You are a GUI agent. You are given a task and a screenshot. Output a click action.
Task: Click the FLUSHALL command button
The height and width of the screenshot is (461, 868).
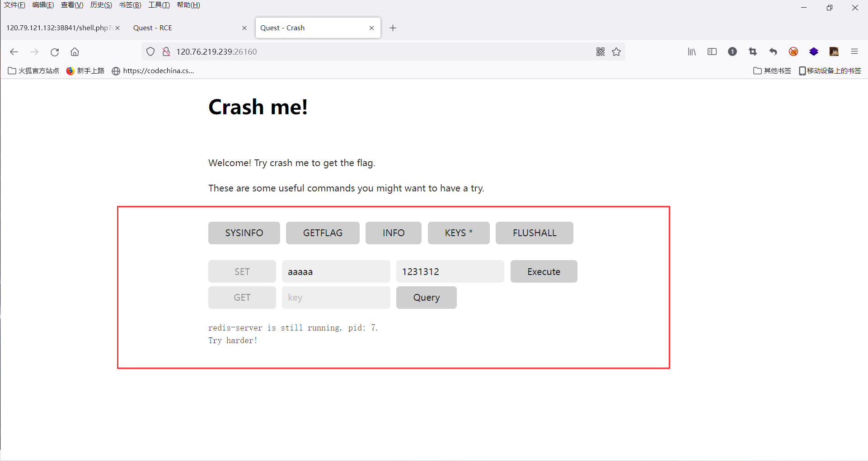(535, 233)
